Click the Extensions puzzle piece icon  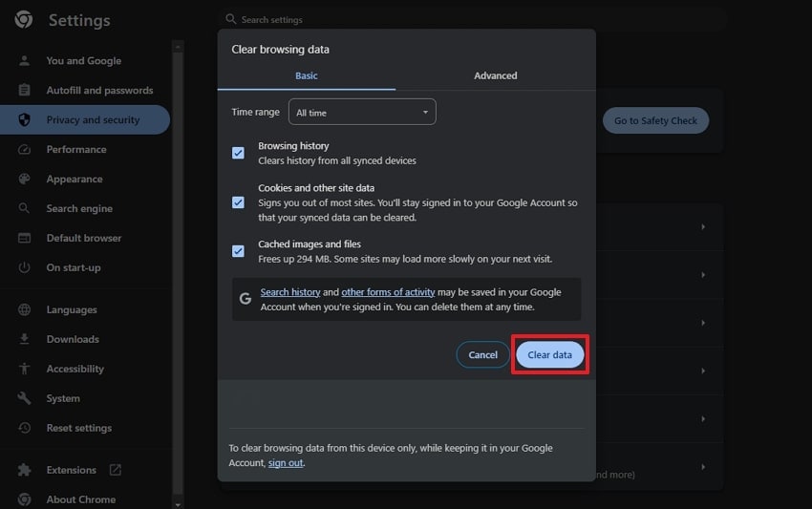point(24,470)
